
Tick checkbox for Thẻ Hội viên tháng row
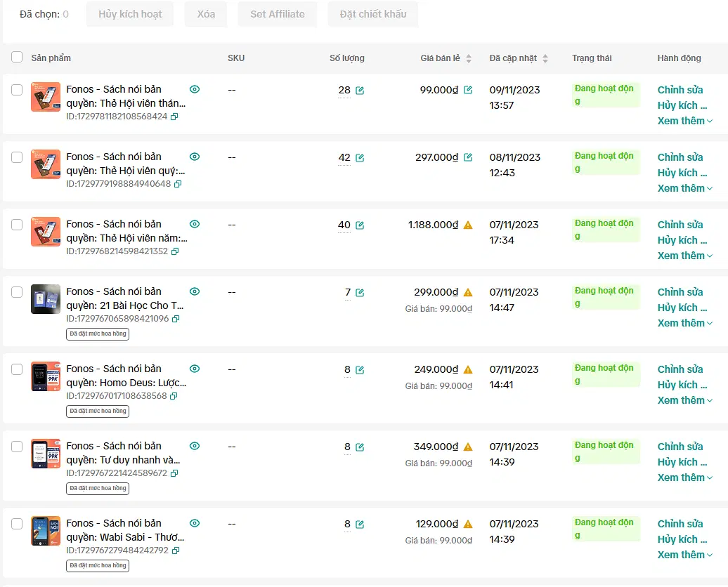[x=17, y=90]
